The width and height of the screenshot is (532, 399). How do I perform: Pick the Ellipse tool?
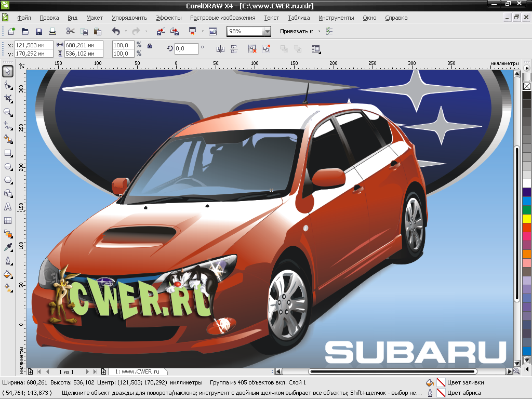coord(8,167)
